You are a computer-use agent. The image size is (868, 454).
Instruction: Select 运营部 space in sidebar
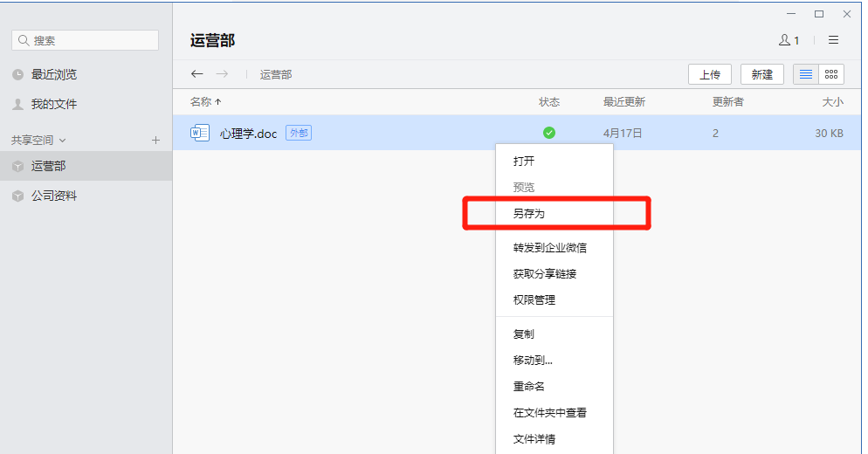tap(86, 166)
